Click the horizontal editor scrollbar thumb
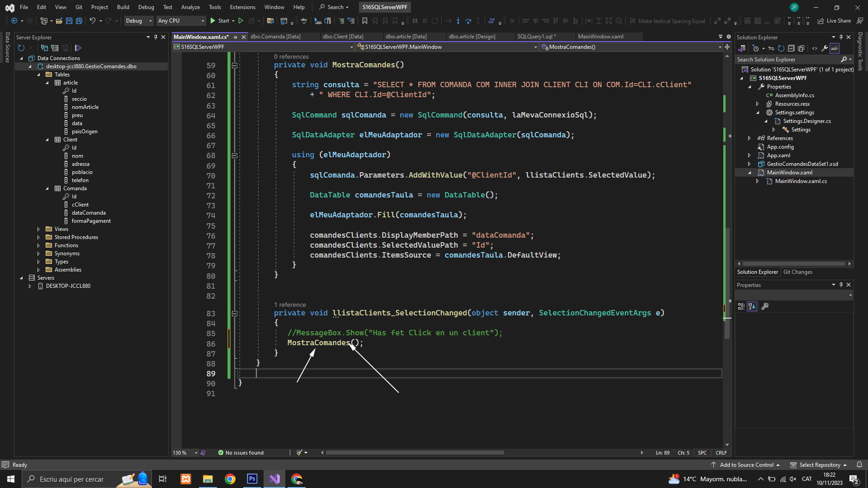Image resolution: width=868 pixels, height=488 pixels. [x=415, y=453]
